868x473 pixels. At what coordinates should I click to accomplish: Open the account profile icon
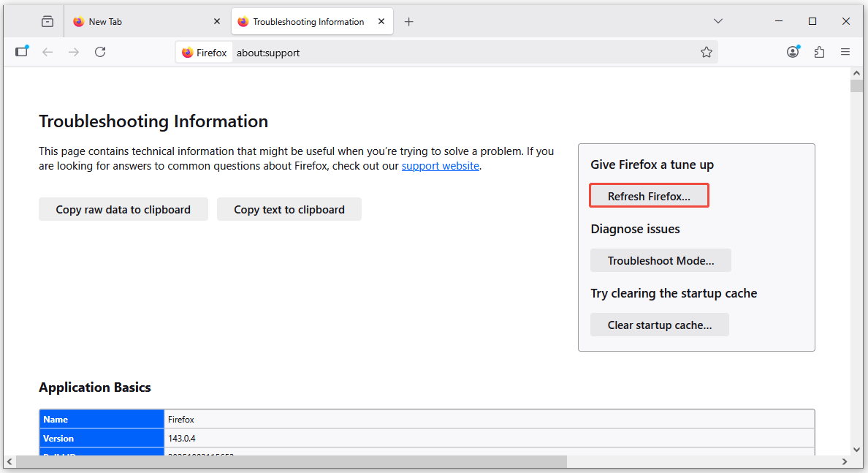[793, 52]
